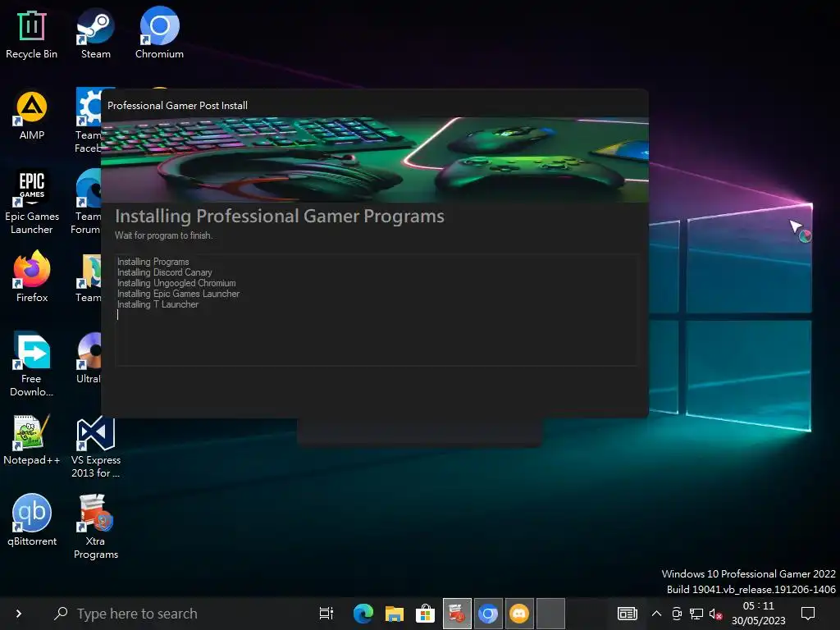Click 'Installing Professional Gamer Programs' heading
Viewport: 840px width, 630px height.
coord(279,216)
